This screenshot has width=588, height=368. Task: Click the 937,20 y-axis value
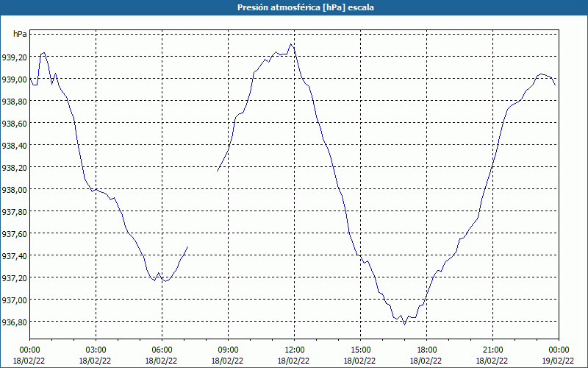point(14,278)
